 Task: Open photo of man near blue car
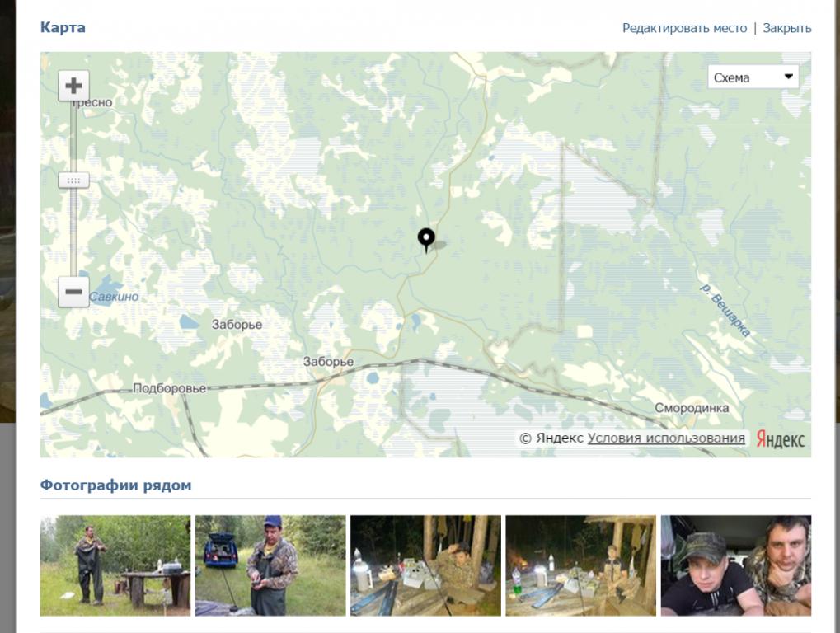(x=270, y=565)
